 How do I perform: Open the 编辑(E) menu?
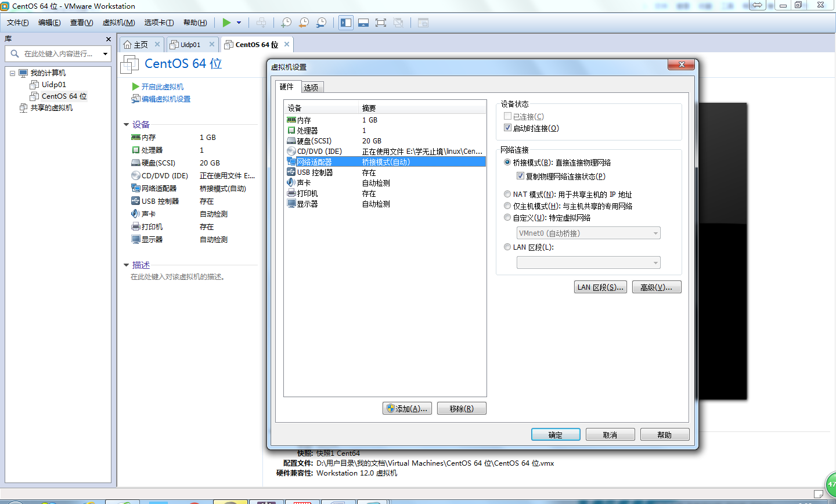pyautogui.click(x=49, y=23)
